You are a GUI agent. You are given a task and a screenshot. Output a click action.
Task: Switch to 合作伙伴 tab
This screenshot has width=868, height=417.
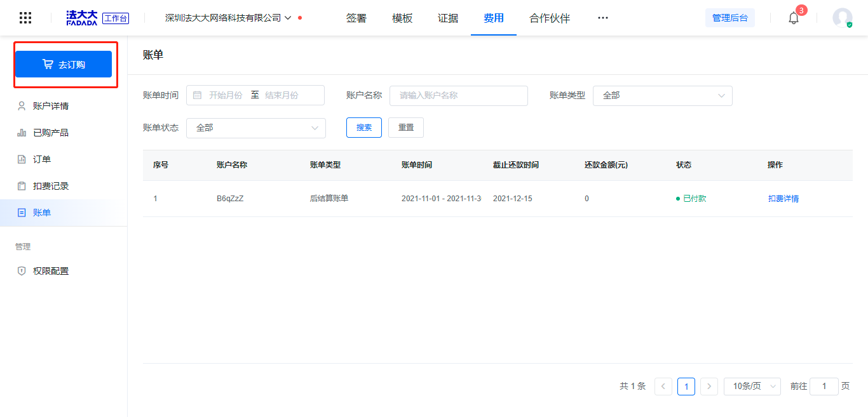550,18
